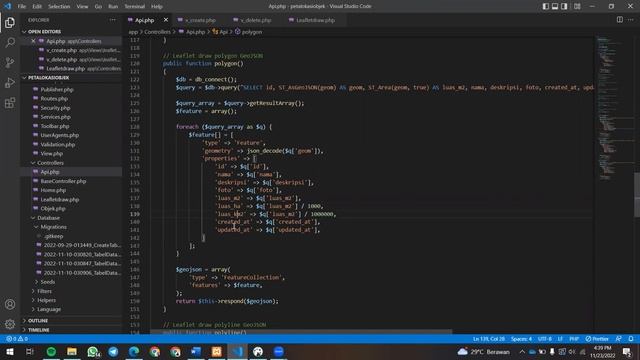Open Microsoft Edge from the taskbar
This screenshot has width=640, height=360.
click(x=134, y=351)
